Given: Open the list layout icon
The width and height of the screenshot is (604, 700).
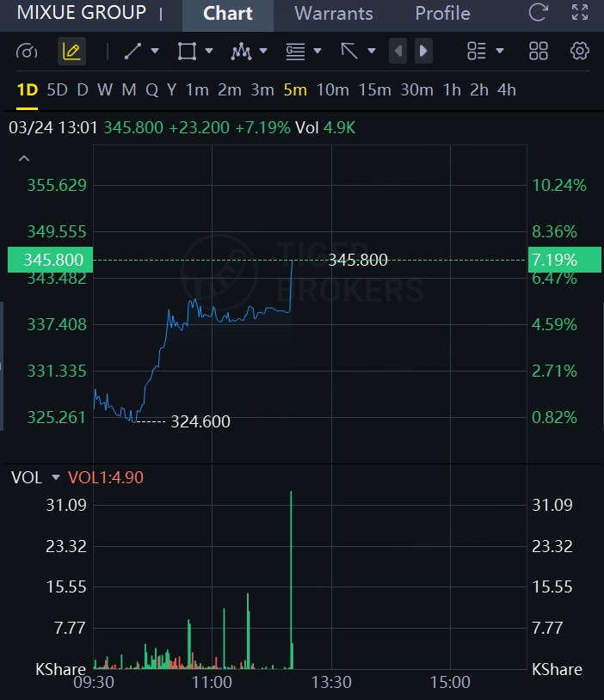Looking at the screenshot, I should [x=477, y=52].
